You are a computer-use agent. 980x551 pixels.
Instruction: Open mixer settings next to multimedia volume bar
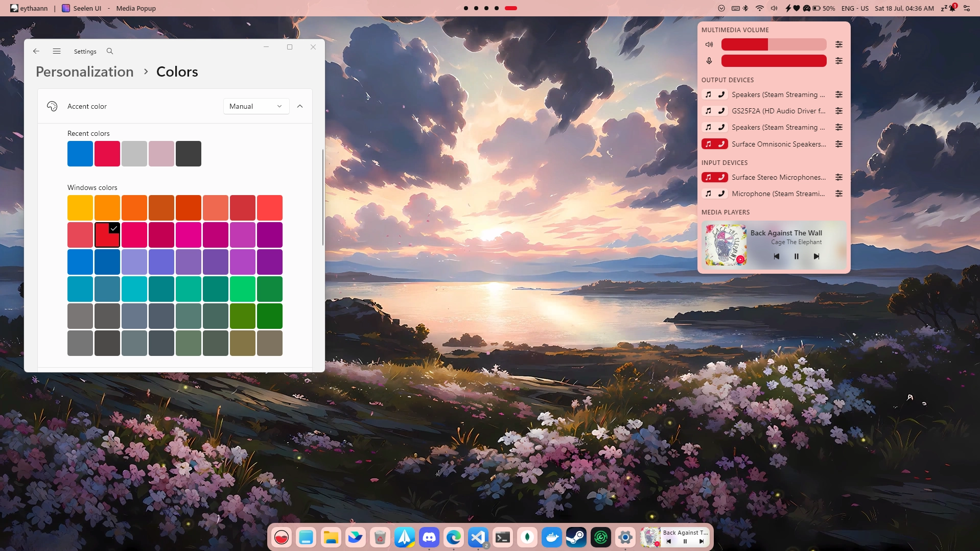tap(839, 44)
